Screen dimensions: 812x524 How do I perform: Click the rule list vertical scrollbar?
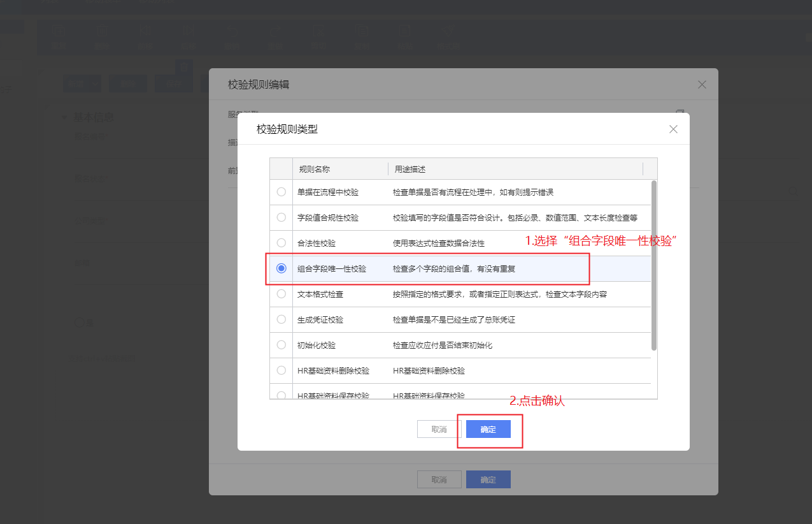point(653,265)
